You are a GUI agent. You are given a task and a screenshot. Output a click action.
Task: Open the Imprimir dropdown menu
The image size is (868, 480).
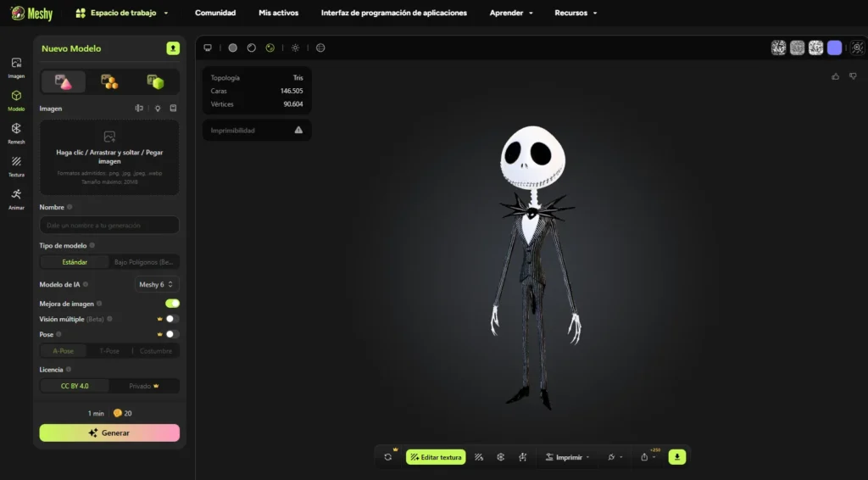[x=569, y=457]
